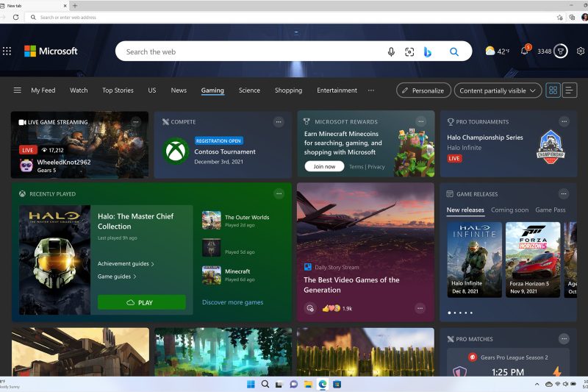This screenshot has width=588, height=392.
Task: Open Halo Championship Series badge
Action: (x=551, y=146)
